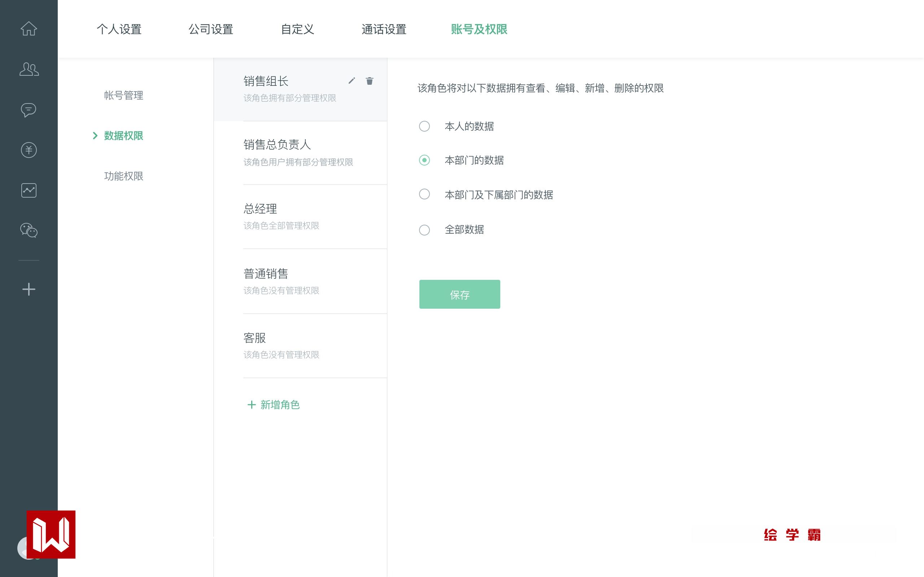Select the 本部门及下属部门的数据 radio option
This screenshot has width=924, height=577.
[424, 194]
